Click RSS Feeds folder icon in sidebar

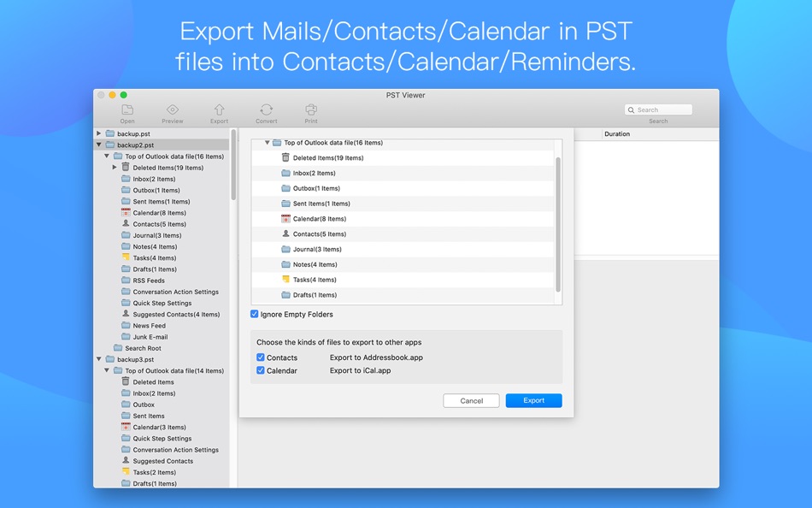point(126,280)
